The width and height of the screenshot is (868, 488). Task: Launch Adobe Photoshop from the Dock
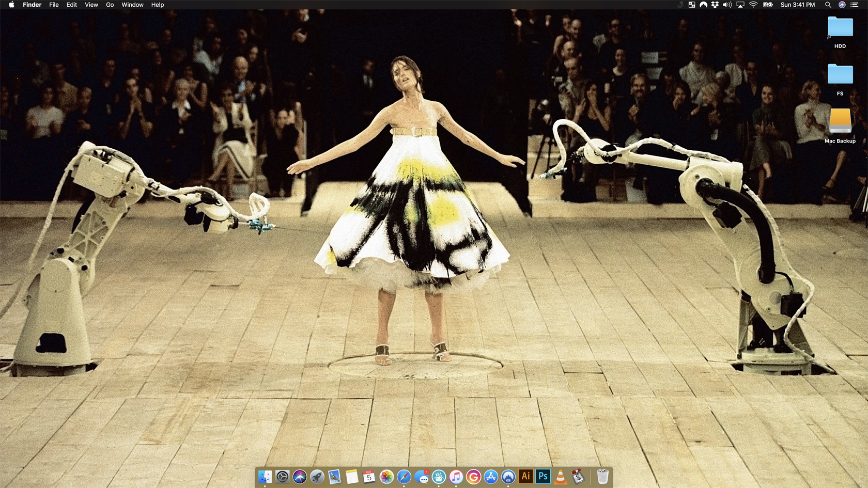(543, 476)
